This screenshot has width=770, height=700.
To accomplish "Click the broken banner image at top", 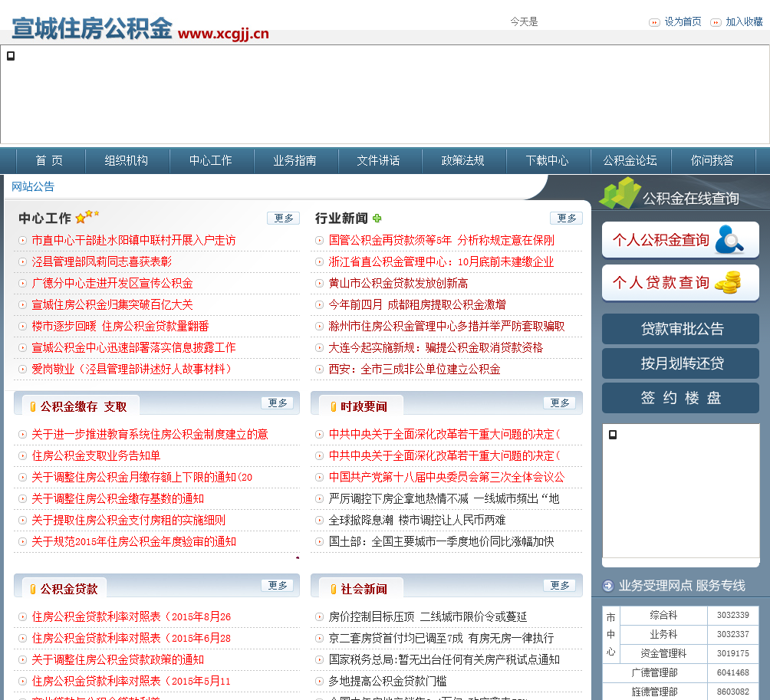I will click(11, 56).
